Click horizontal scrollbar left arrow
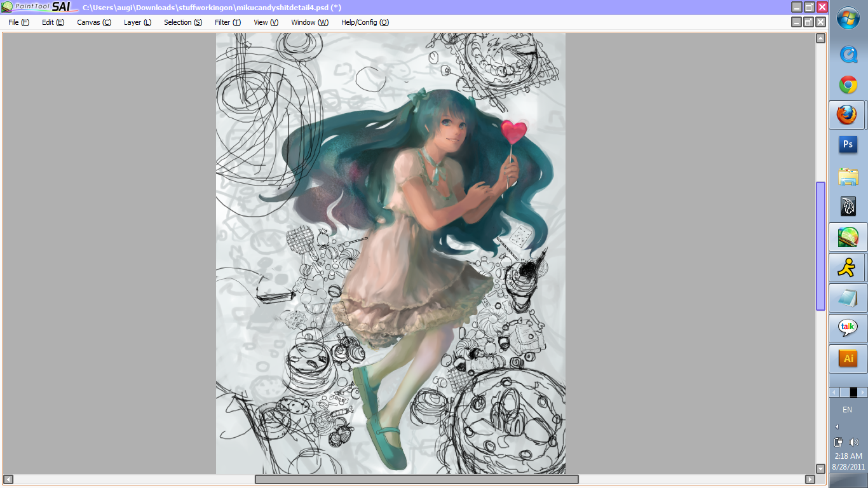Screen dimensions: 868x488 pyautogui.click(x=8, y=479)
